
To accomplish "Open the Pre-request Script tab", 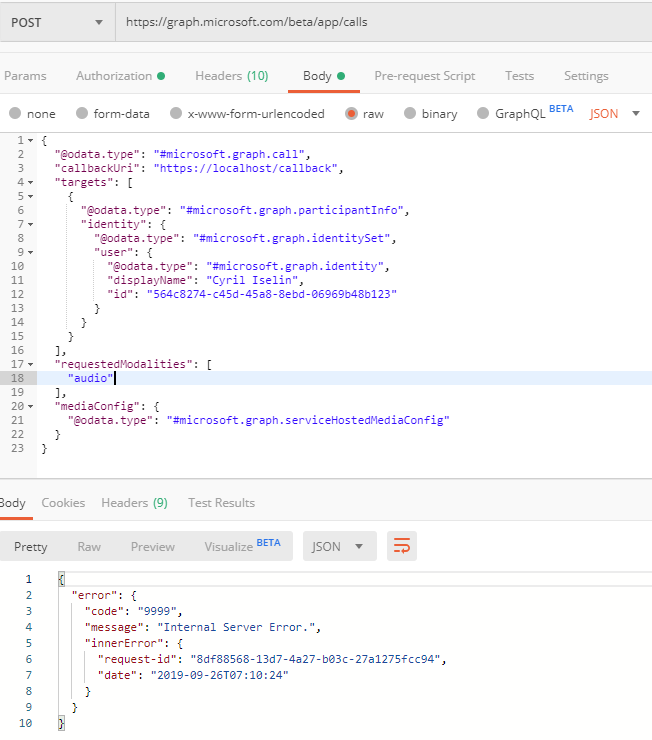I will click(x=424, y=76).
